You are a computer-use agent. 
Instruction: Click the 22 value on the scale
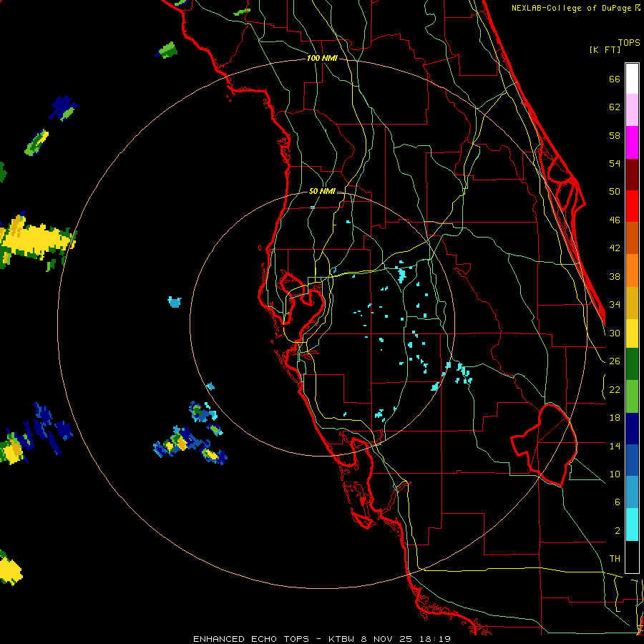click(x=615, y=389)
